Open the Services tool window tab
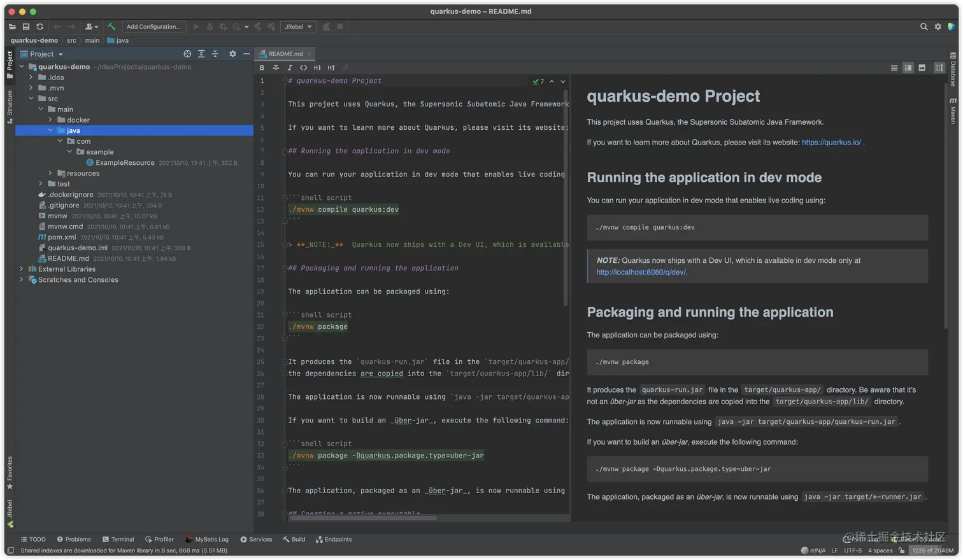 [x=256, y=540]
